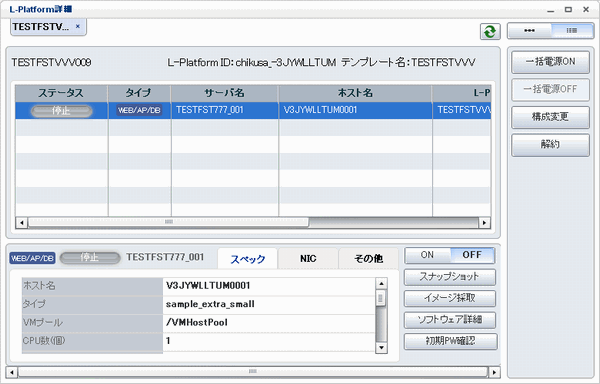Open the その他 tab

click(368, 259)
